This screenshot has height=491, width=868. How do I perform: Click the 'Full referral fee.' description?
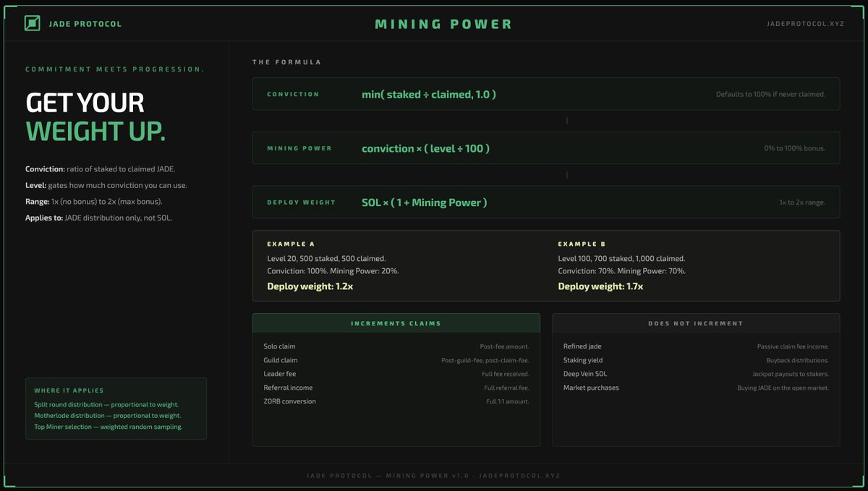tap(507, 388)
